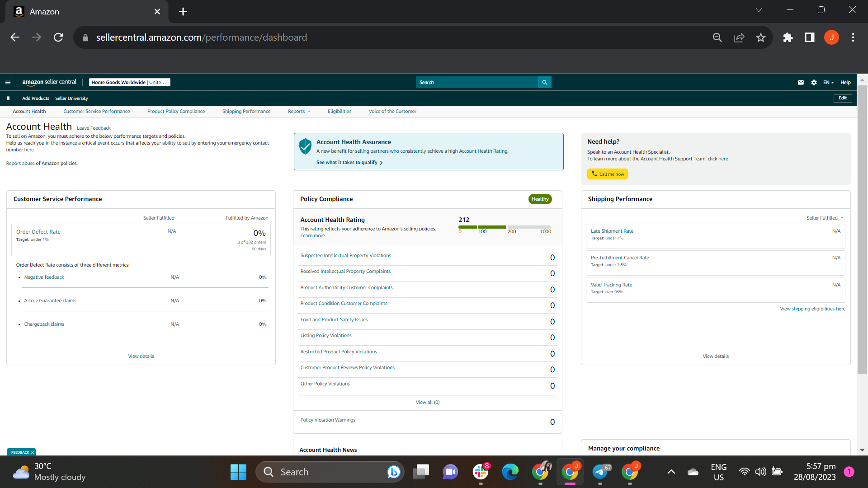Open the browser tab search chevron
Viewport: 868px width, 488px height.
pos(759,10)
